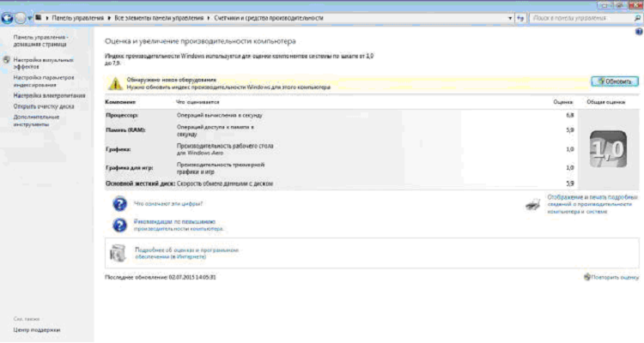The height and width of the screenshot is (343, 644).
Task: Click the software box icon beside 'Подробнее об оценках'
Action: pyautogui.click(x=119, y=253)
